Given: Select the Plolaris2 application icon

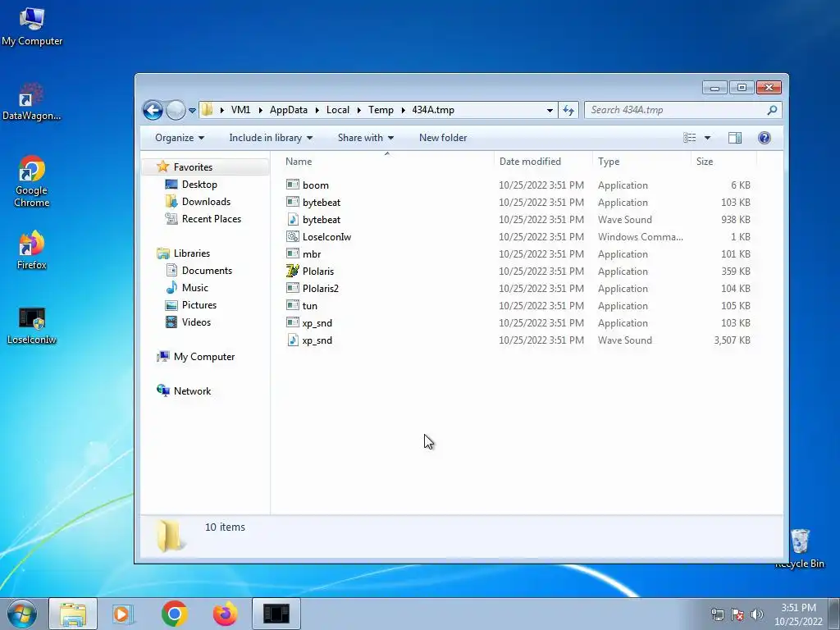Looking at the screenshot, I should click(293, 288).
